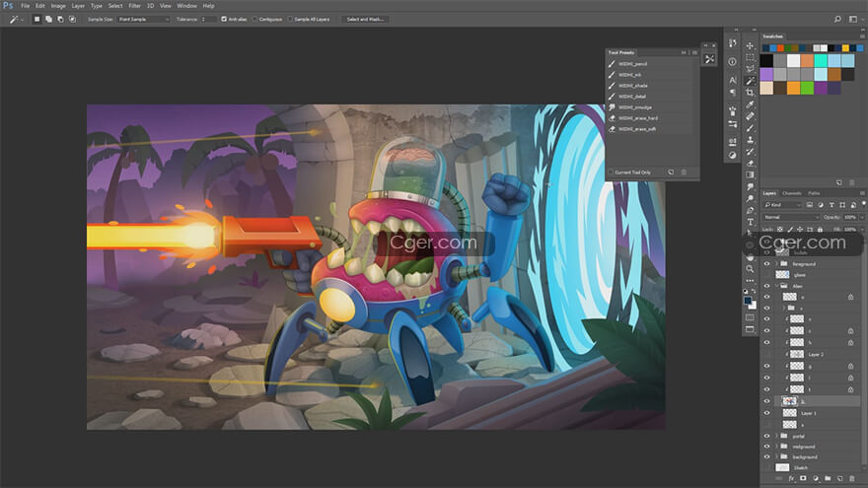
Task: Add layer style with fx icon
Action: (791, 478)
